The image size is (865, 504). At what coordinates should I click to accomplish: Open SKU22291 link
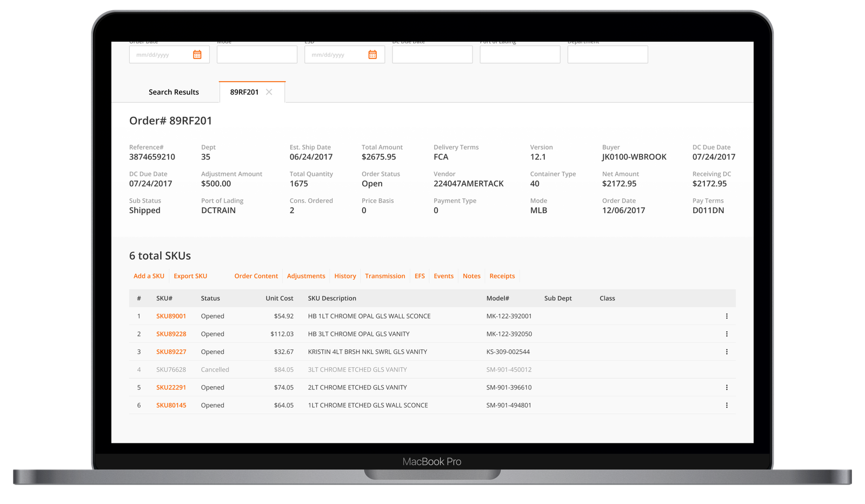point(171,387)
